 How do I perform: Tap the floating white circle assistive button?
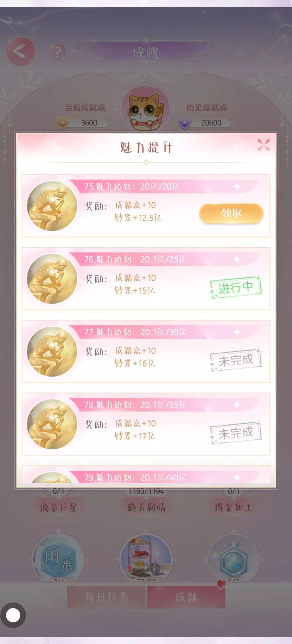13,615
